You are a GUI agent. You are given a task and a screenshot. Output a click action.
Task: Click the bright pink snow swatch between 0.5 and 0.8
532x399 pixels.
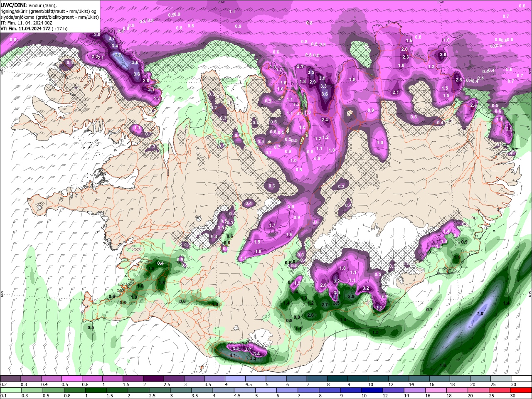coord(71,379)
